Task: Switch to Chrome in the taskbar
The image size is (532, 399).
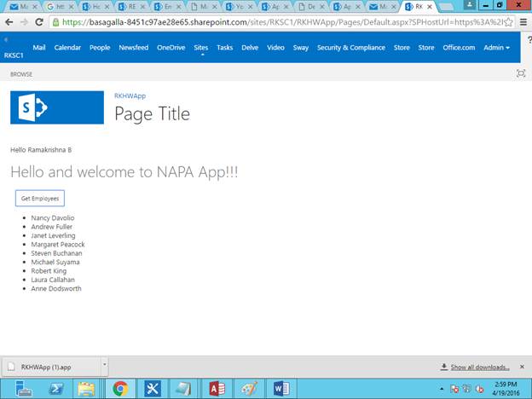Action: [120, 389]
